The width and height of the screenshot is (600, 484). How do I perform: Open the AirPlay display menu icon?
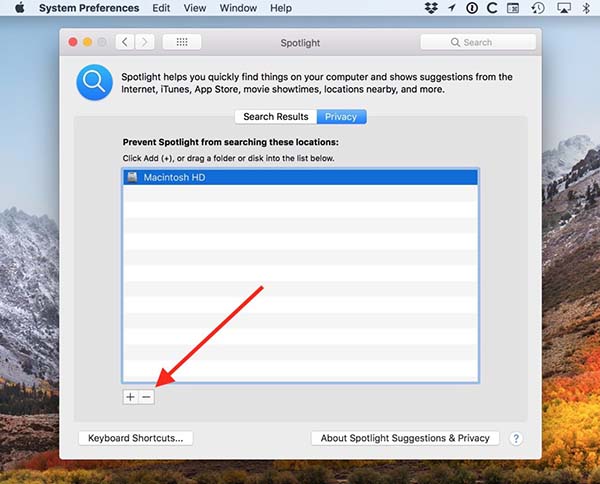[564, 8]
